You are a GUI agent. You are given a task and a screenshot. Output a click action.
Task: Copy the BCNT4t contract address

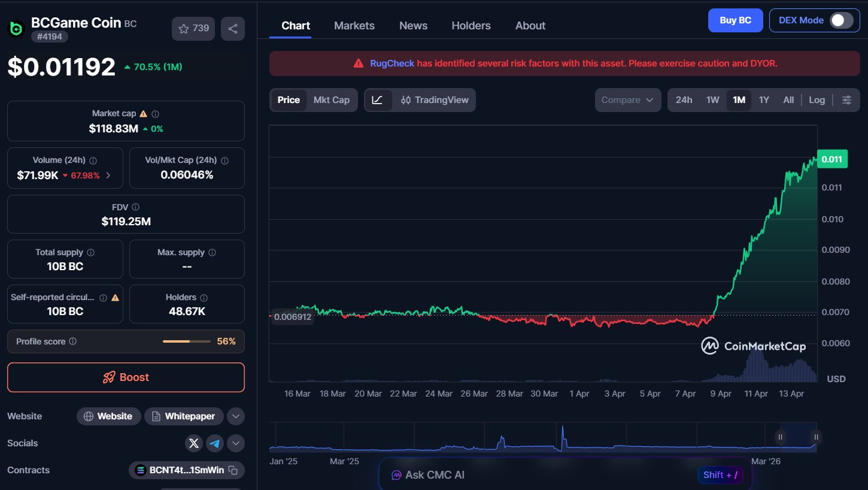(x=233, y=470)
